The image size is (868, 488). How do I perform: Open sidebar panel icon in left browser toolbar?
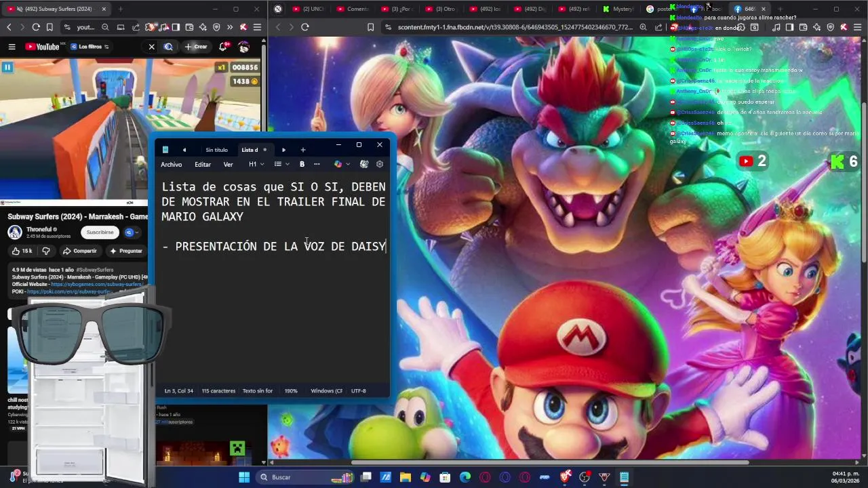coord(176,27)
